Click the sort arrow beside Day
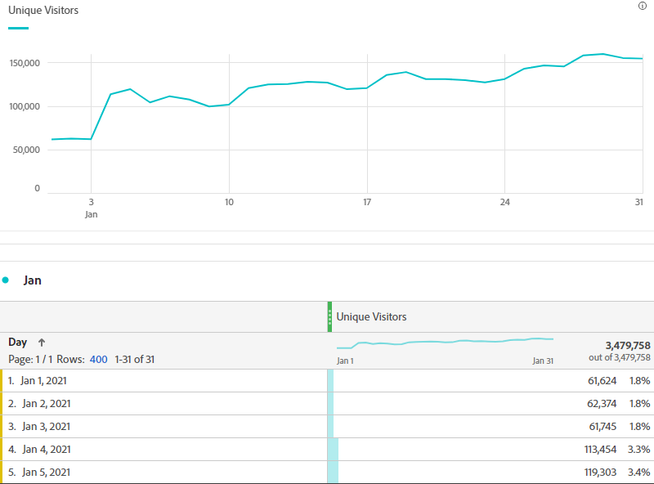The height and width of the screenshot is (484, 654). click(x=42, y=342)
